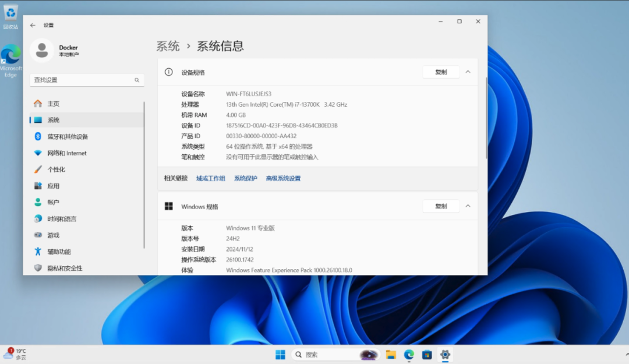Copy the Windows 规格 details
Viewport: 629px width, 364px height.
click(x=441, y=206)
